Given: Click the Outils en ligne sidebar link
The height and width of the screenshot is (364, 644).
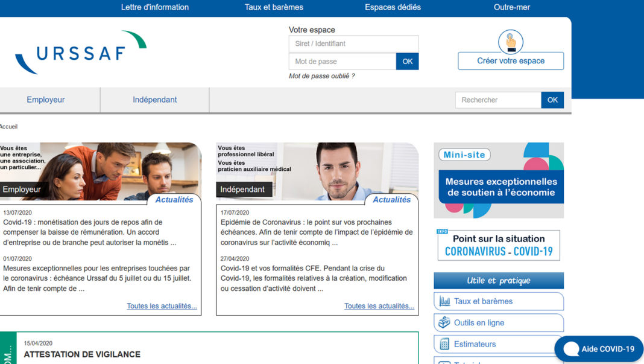Looking at the screenshot, I should 499,322.
